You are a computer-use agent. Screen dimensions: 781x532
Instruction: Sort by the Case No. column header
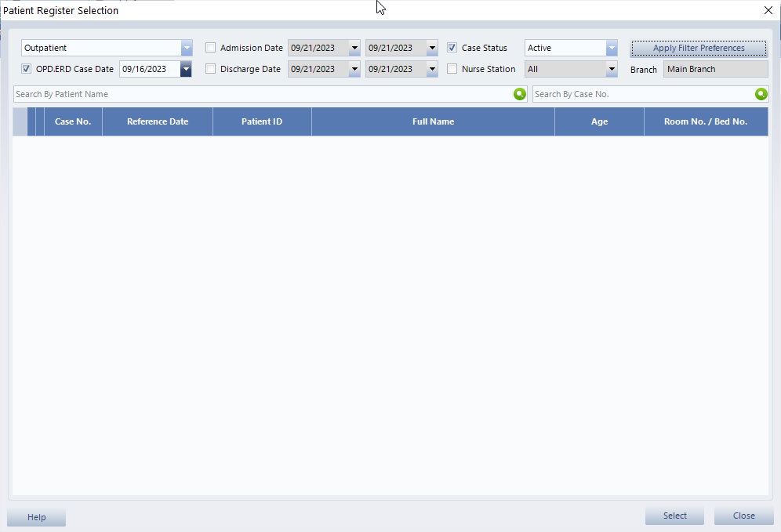73,122
